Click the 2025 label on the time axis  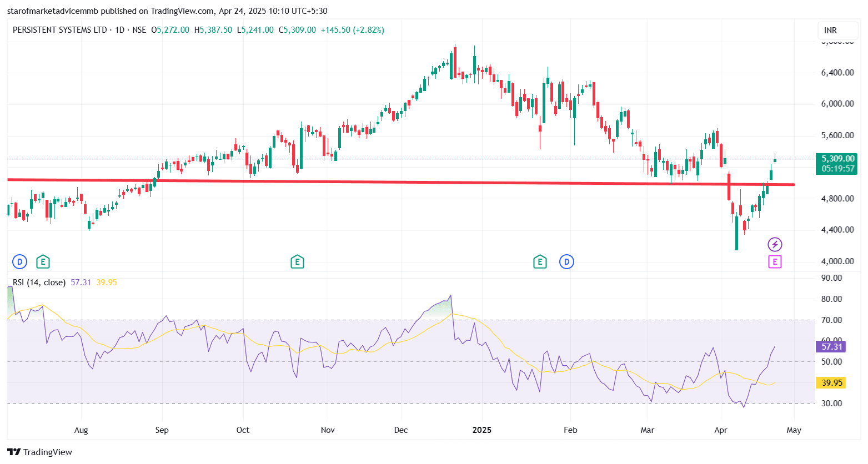(482, 430)
